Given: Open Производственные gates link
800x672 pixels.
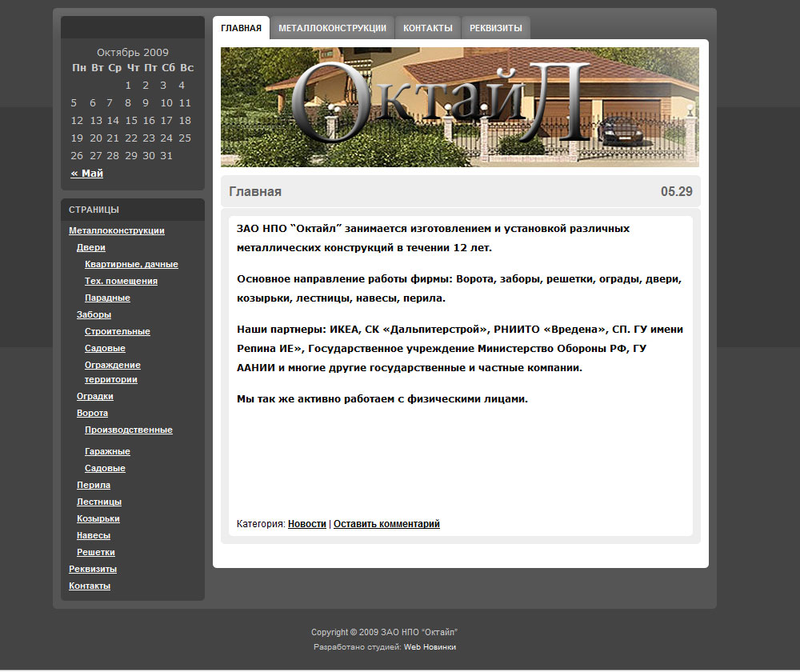Looking at the screenshot, I should [129, 430].
